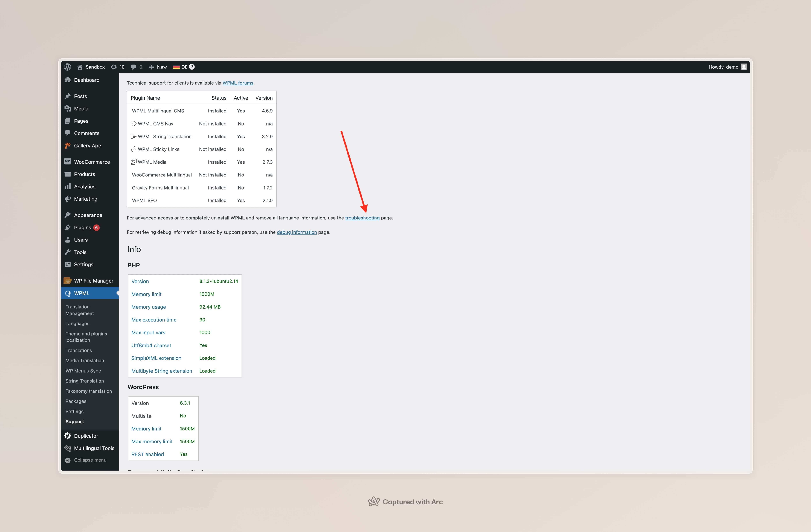Click the WPML Media row name
This screenshot has width=811, height=532.
click(152, 162)
